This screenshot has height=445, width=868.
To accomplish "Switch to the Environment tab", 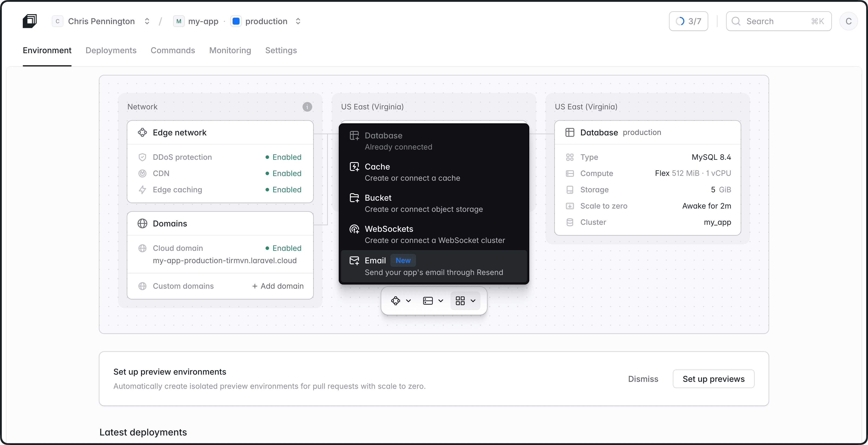I will [47, 51].
